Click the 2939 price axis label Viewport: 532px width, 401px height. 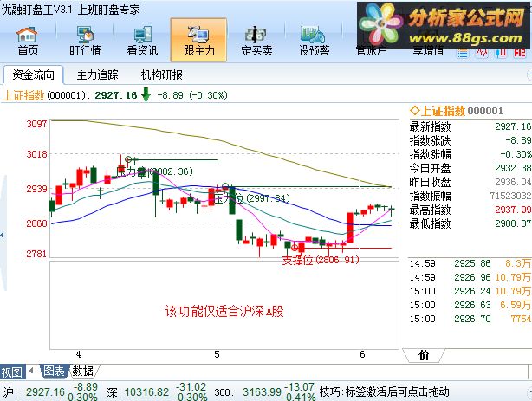36,189
